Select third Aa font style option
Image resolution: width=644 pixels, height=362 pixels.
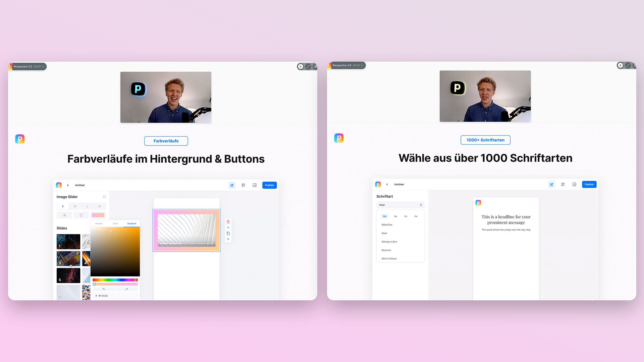tap(406, 216)
